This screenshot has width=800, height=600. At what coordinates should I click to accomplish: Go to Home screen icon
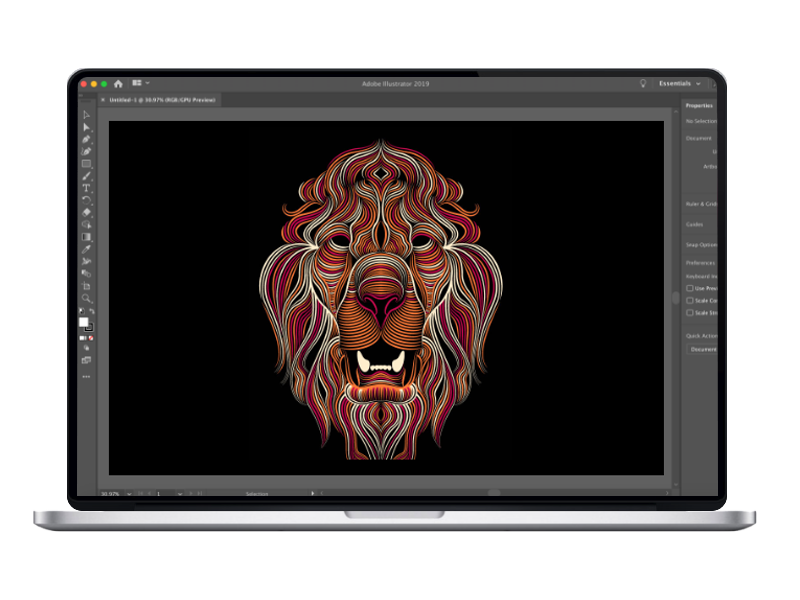pos(118,83)
